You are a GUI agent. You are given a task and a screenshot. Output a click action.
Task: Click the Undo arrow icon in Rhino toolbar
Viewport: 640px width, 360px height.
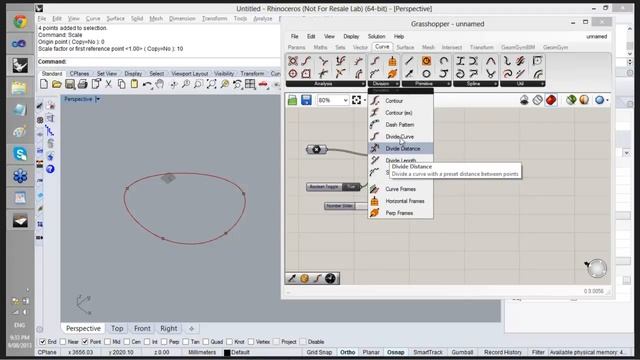click(147, 84)
